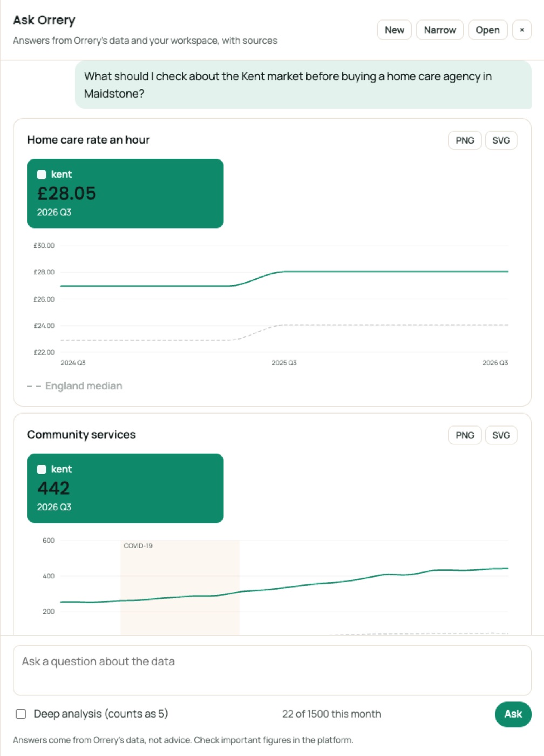This screenshot has width=544, height=756.
Task: Open the chat in full view
Action: (487, 30)
